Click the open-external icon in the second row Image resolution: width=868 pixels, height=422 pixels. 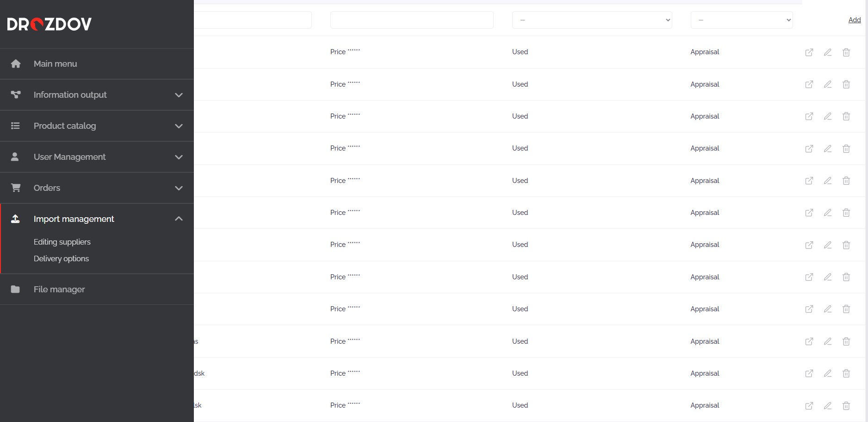809,84
